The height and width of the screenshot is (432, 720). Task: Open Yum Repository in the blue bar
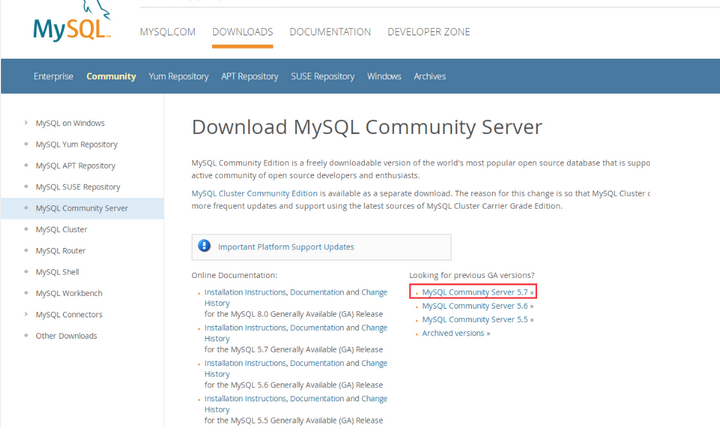(179, 76)
